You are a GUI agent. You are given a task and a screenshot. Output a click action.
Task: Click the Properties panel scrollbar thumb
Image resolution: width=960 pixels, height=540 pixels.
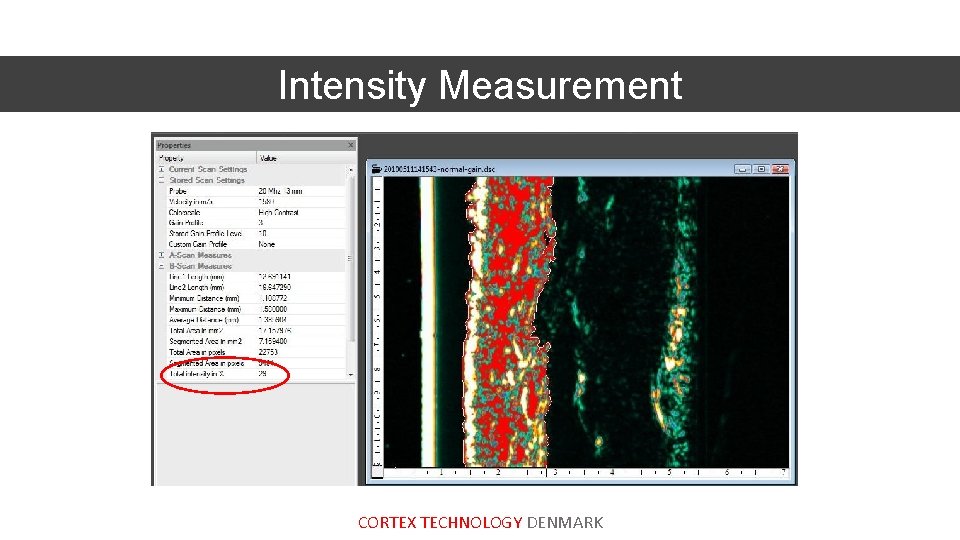click(351, 258)
